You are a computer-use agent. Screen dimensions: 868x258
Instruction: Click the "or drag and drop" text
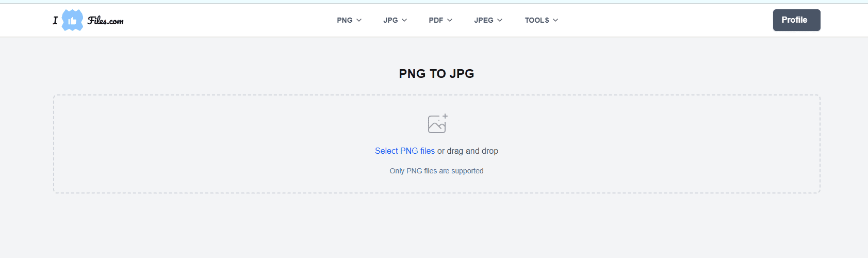(468, 151)
